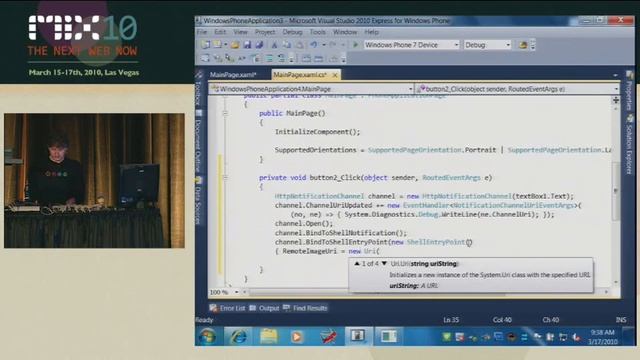
Task: Open the Add New Item dropdown arrow
Action: pos(225,45)
